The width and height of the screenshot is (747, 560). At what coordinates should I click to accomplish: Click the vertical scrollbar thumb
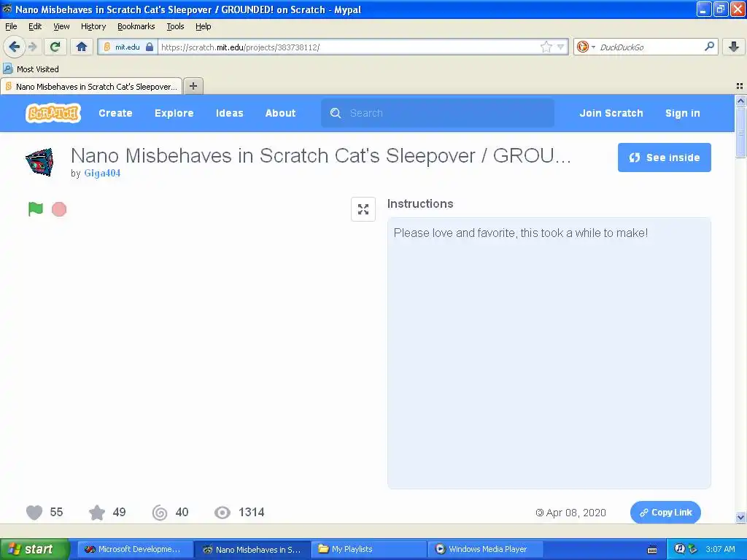pos(740,132)
